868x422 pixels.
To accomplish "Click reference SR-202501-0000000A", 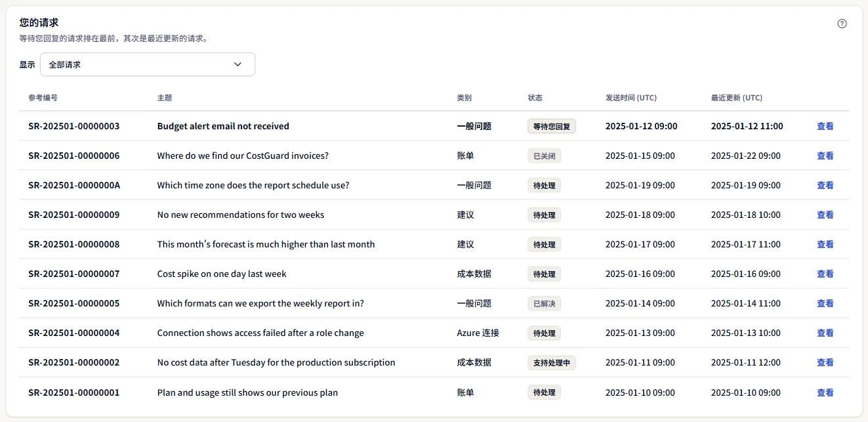I will click(74, 185).
